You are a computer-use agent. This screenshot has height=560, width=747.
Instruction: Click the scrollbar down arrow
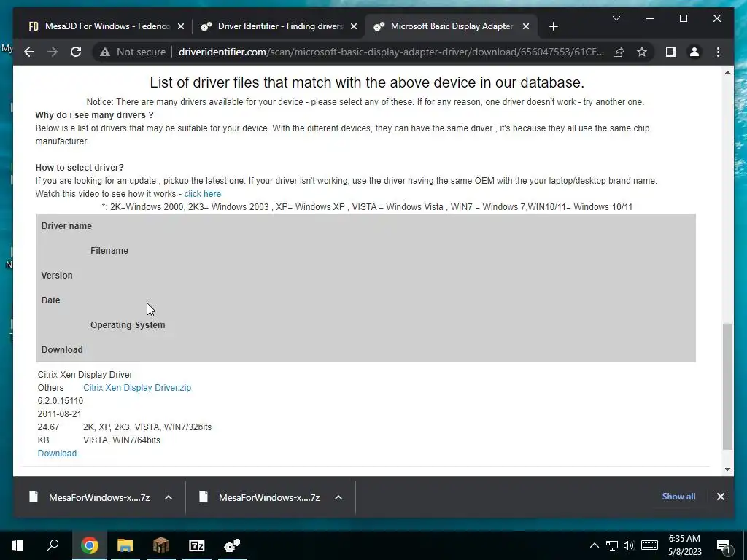[x=727, y=470]
